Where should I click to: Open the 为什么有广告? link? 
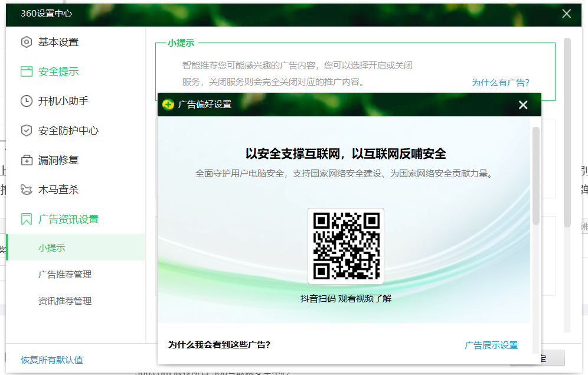(x=500, y=83)
